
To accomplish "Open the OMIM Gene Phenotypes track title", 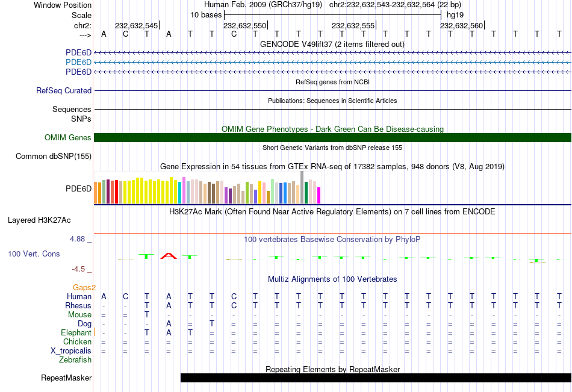I will coord(332,129).
